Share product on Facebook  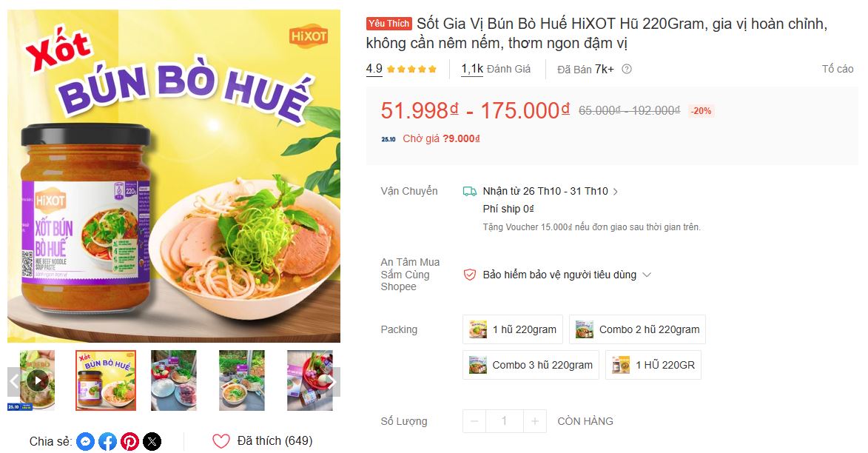(107, 441)
